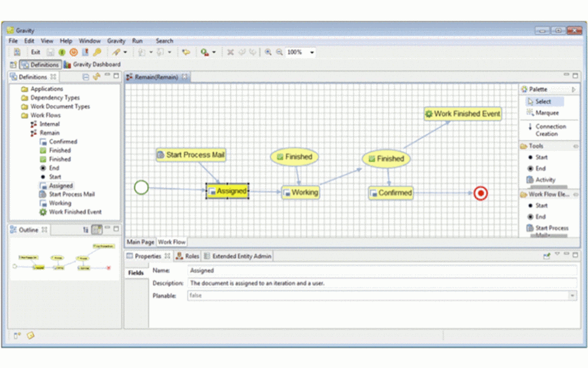
Task: Select the Confirmed node on canvas
Action: [x=391, y=193]
